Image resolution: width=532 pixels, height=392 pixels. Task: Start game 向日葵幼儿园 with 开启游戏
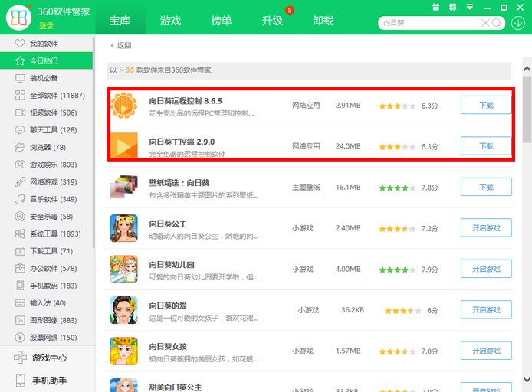(486, 269)
